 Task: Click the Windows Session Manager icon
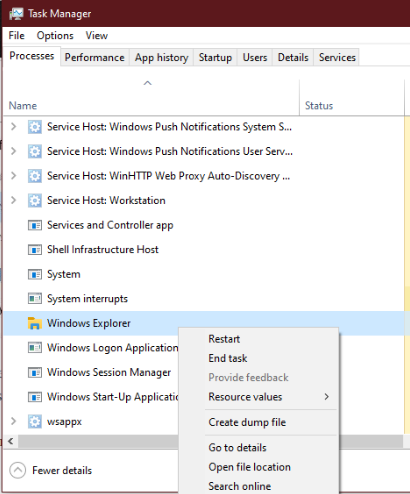[35, 372]
